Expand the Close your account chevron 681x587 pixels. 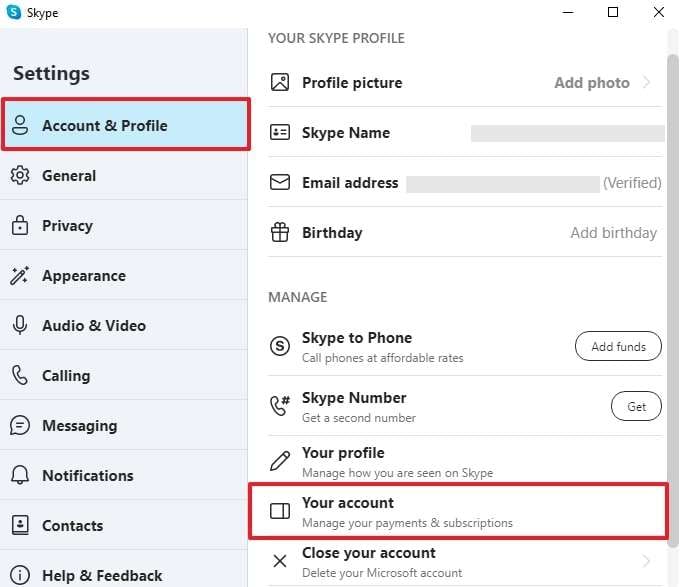(647, 561)
